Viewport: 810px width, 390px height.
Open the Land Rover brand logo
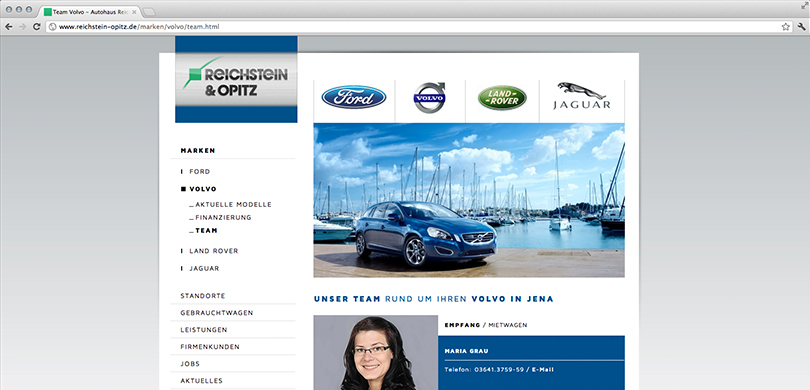pyautogui.click(x=502, y=98)
